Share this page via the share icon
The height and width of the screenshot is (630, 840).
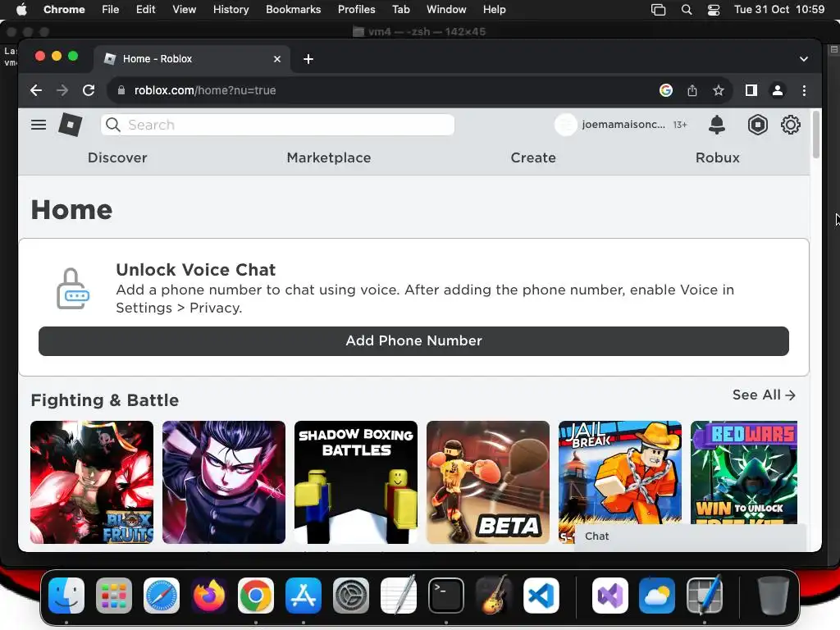point(692,90)
